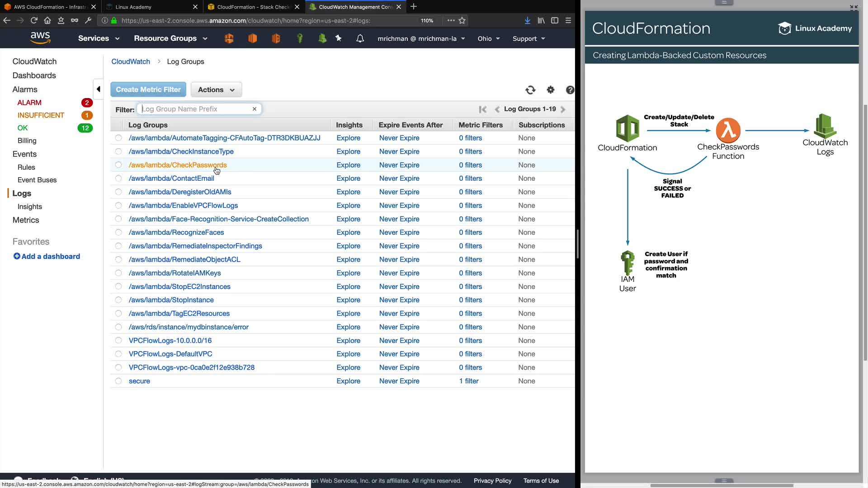The height and width of the screenshot is (488, 868).
Task: Select the secure log group radio button
Action: click(x=118, y=381)
